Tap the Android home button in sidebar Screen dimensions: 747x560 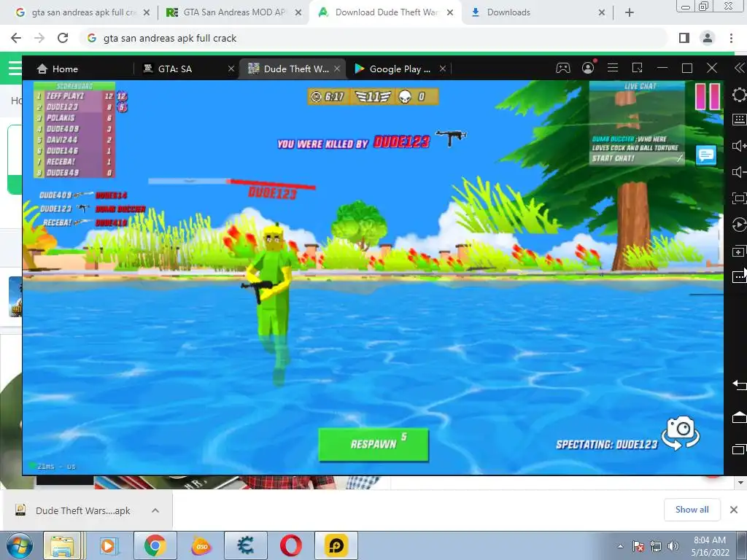pos(739,417)
